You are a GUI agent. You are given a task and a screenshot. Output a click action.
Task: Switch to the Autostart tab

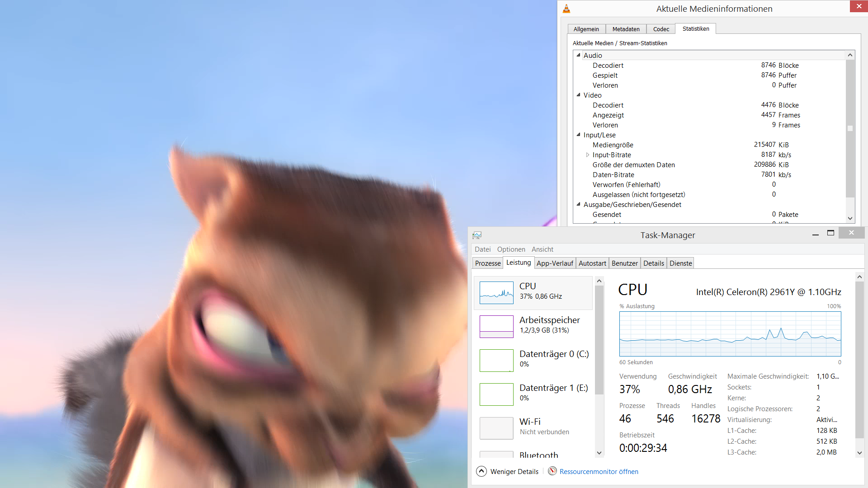[592, 263]
